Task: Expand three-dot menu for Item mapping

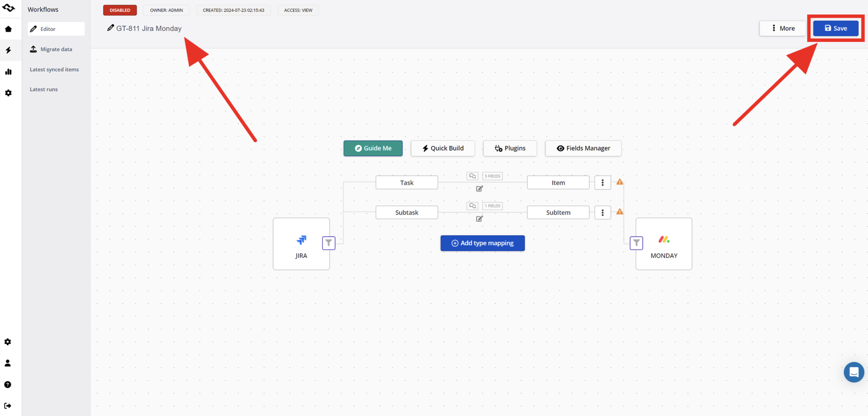Action: [602, 182]
